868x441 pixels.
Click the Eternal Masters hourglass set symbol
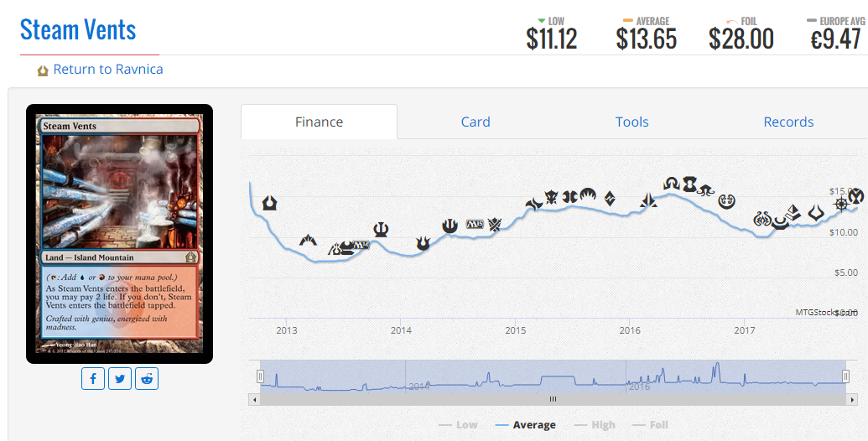689,184
